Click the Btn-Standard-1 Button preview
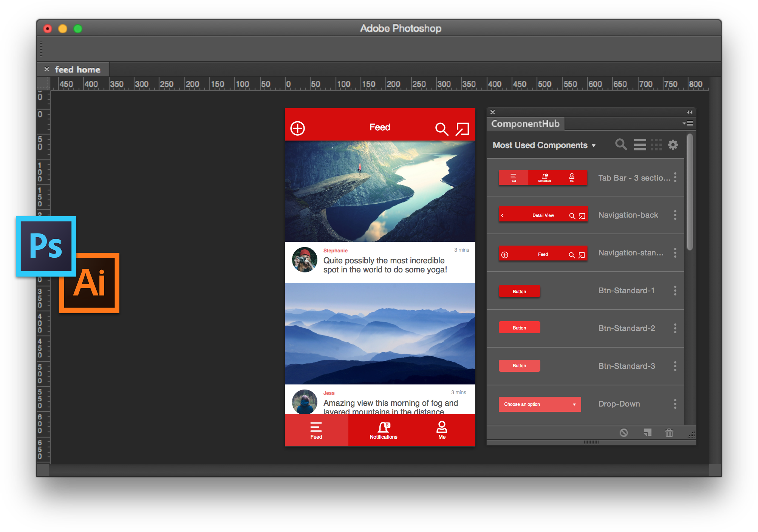 click(x=519, y=291)
